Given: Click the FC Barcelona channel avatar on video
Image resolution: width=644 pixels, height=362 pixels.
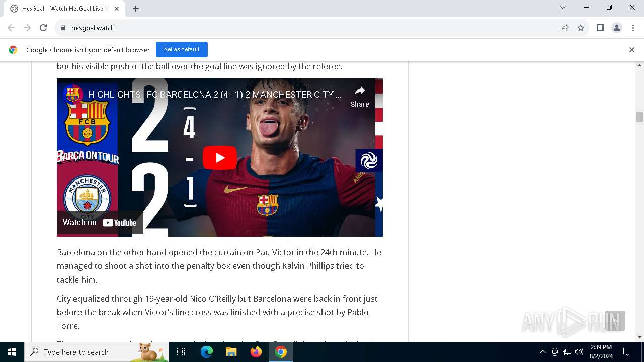Looking at the screenshot, I should tap(73, 94).
